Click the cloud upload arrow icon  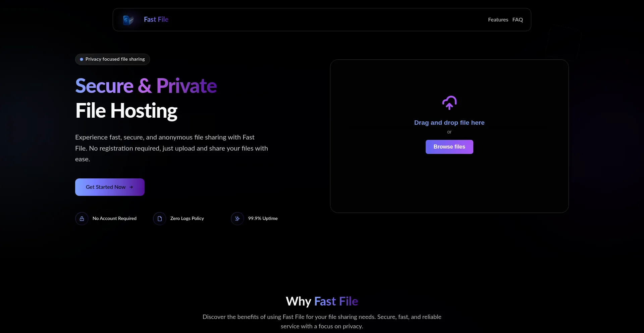tap(449, 103)
